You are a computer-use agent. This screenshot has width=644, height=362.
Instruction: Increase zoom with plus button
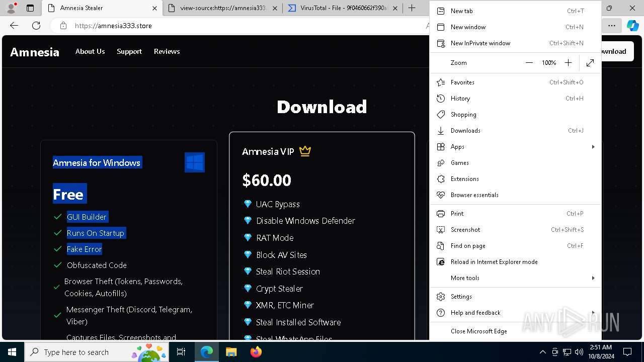pos(568,63)
